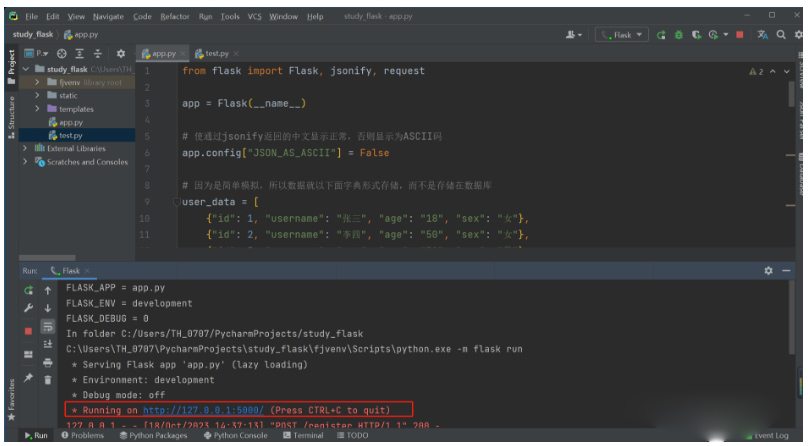Open the Project panel gear options

[x=121, y=53]
